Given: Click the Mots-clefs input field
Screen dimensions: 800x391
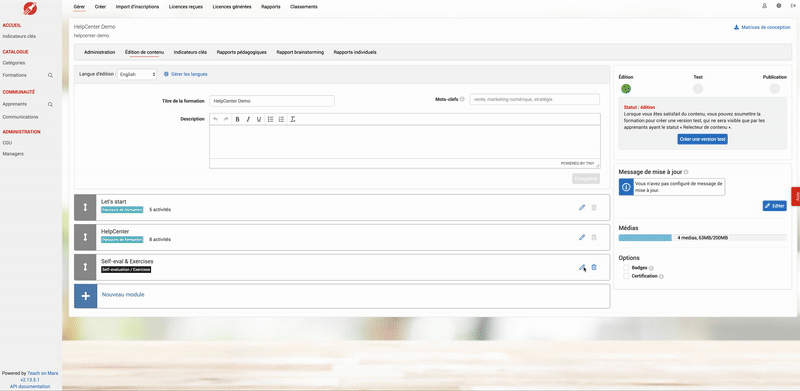Looking at the screenshot, I should pyautogui.click(x=535, y=100).
